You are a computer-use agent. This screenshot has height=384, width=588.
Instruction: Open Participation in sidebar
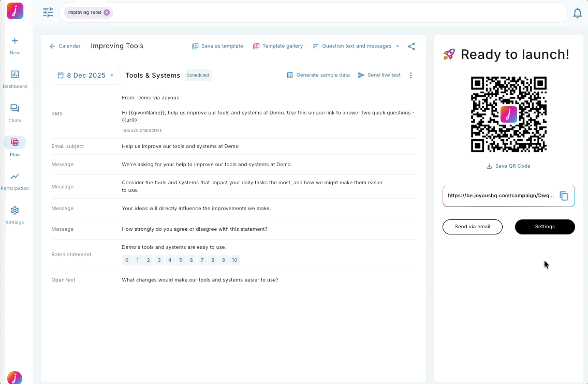click(x=14, y=181)
